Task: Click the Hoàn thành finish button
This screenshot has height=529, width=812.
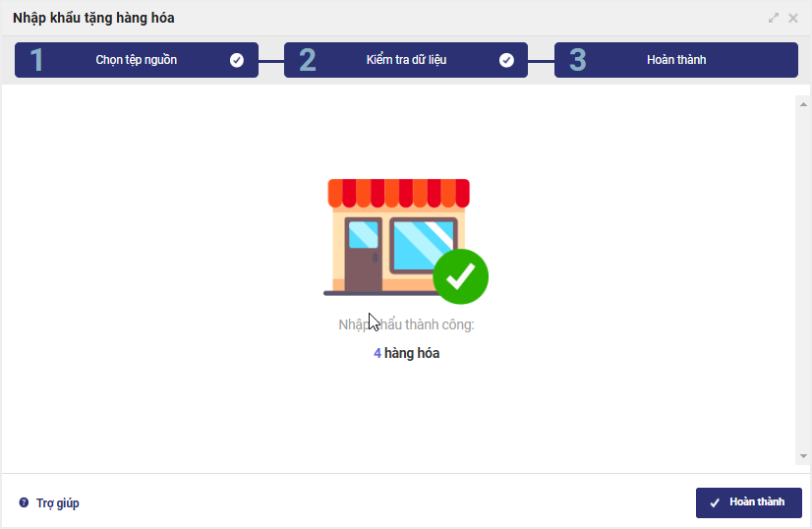Action: (749, 502)
